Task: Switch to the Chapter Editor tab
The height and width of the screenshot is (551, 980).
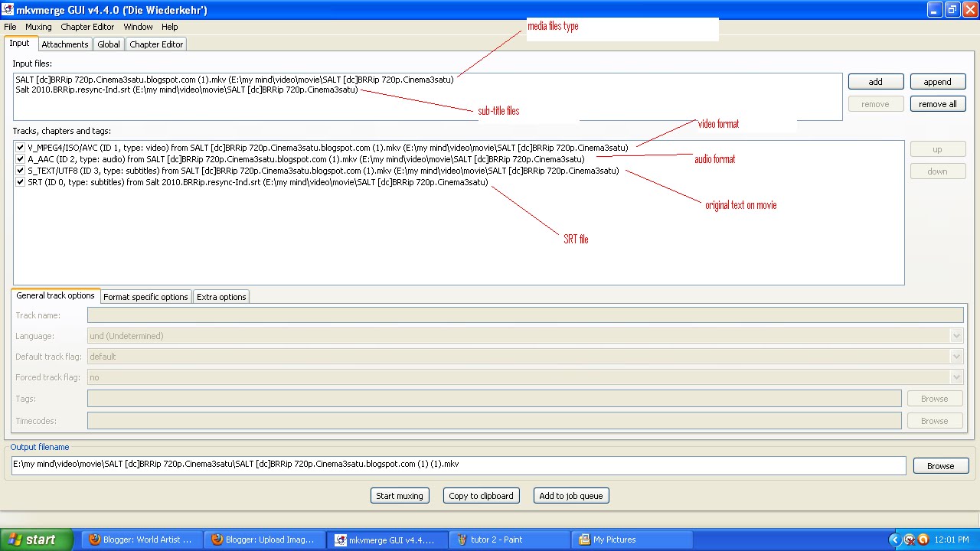Action: click(x=156, y=44)
